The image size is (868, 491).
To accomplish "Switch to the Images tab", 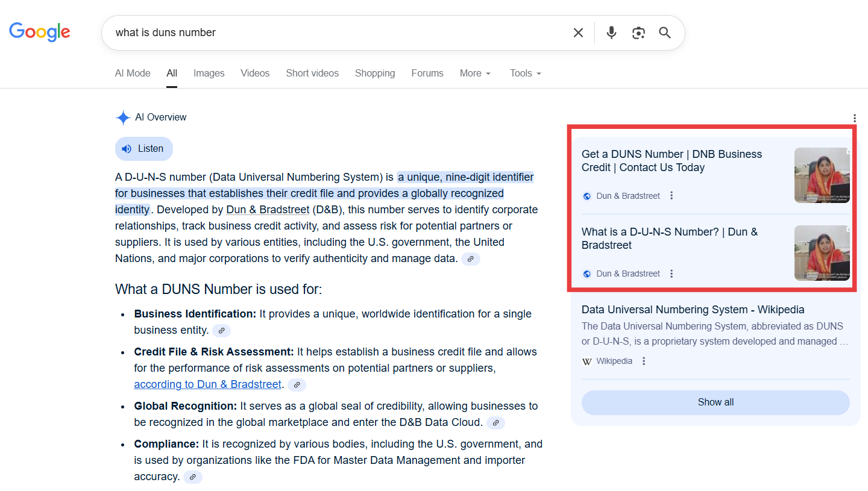I will click(x=209, y=73).
